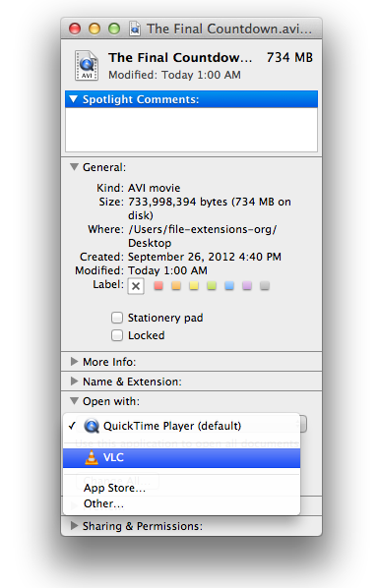The image size is (378, 588).
Task: Click the Size value 733,998,394 bytes
Action: [x=177, y=202]
